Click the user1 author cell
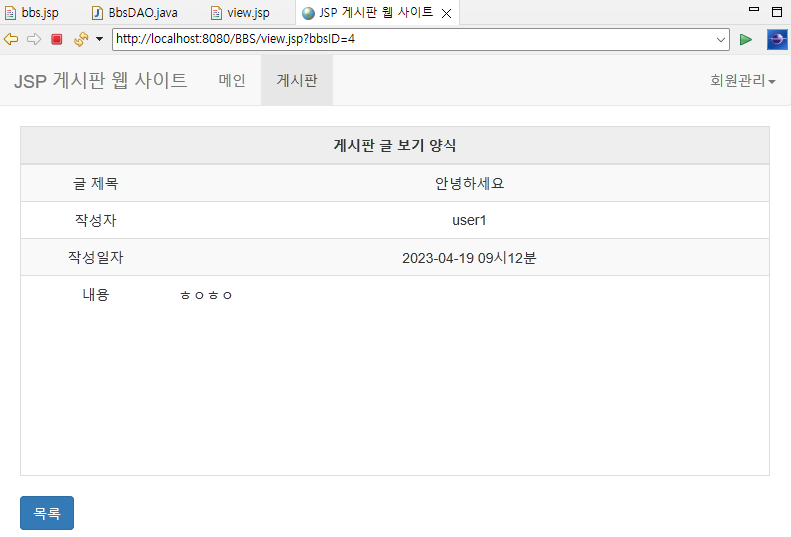This screenshot has height=537, width=791. point(470,220)
